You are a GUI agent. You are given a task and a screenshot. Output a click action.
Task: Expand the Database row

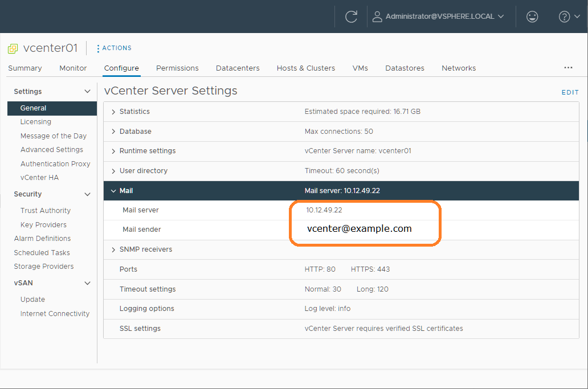point(113,132)
